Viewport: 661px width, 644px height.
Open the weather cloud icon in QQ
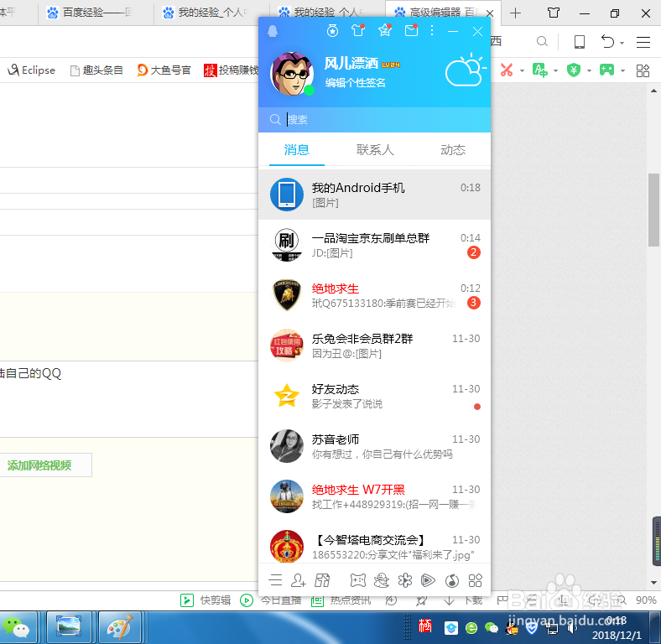pyautogui.click(x=465, y=70)
